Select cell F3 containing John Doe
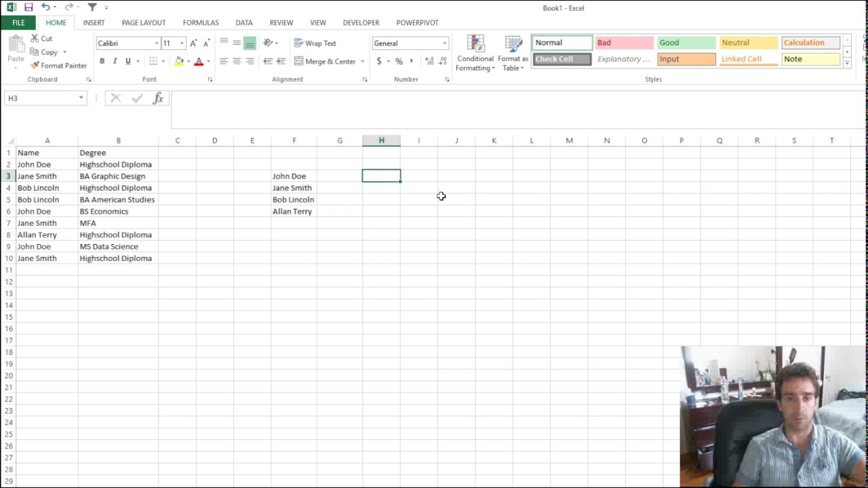Image resolution: width=868 pixels, height=488 pixels. click(294, 176)
